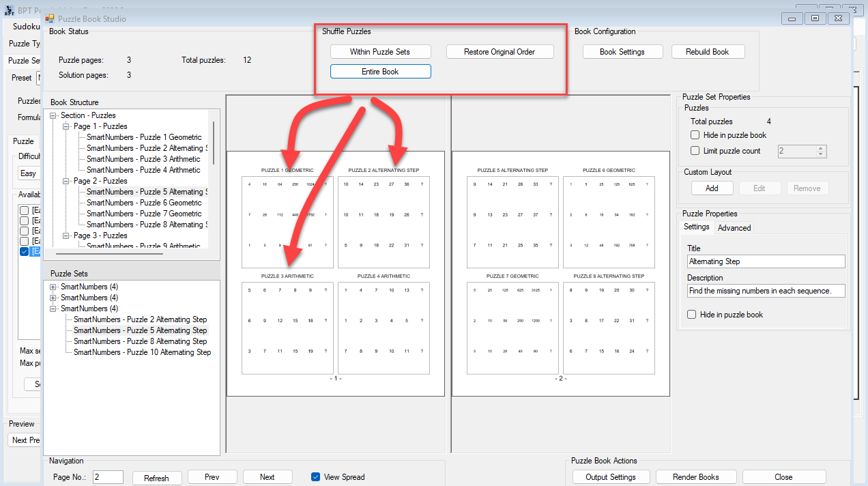Click the disabled Edit custom layout button
Image resolution: width=868 pixels, height=486 pixels.
coord(759,188)
